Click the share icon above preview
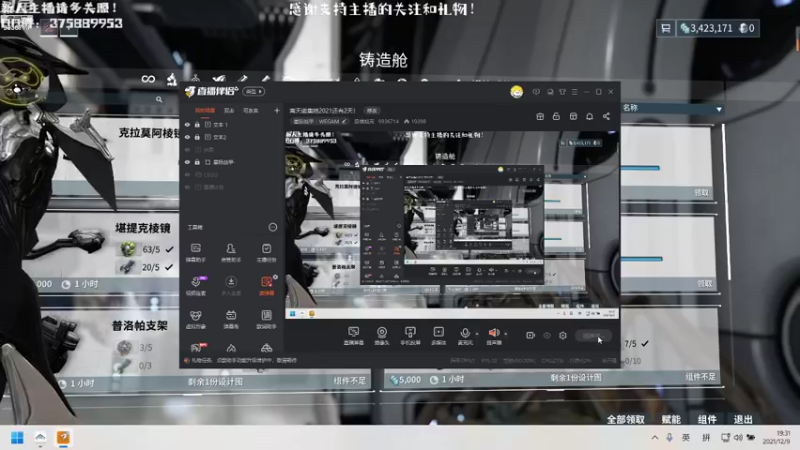The height and width of the screenshot is (450, 800). coord(606,116)
